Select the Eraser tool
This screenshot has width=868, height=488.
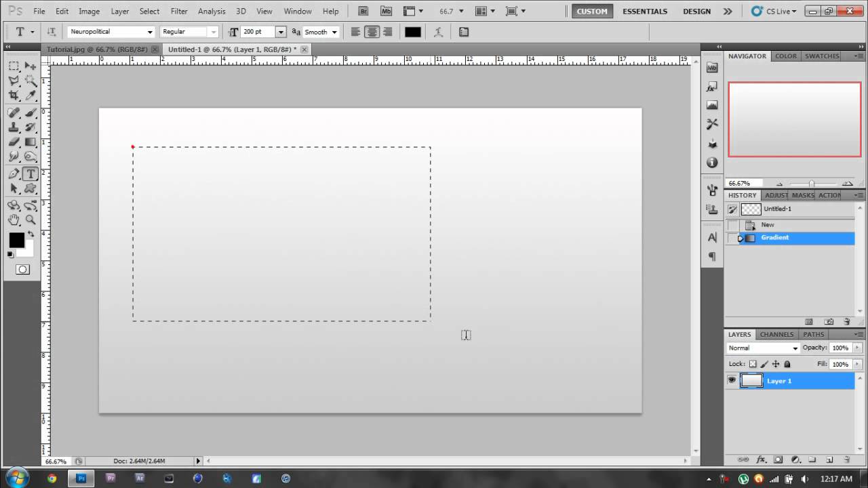(14, 142)
